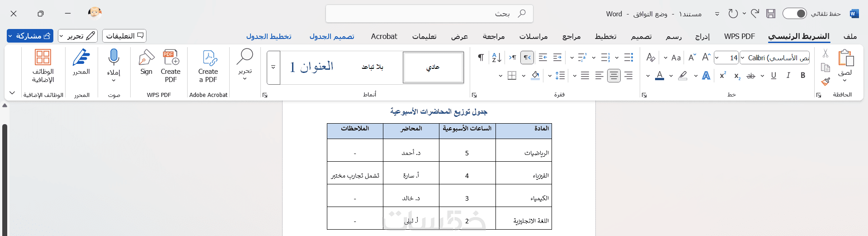Screen dimensions: 868x236
Task: Increase font size with the larger A icon
Action: tap(707, 57)
